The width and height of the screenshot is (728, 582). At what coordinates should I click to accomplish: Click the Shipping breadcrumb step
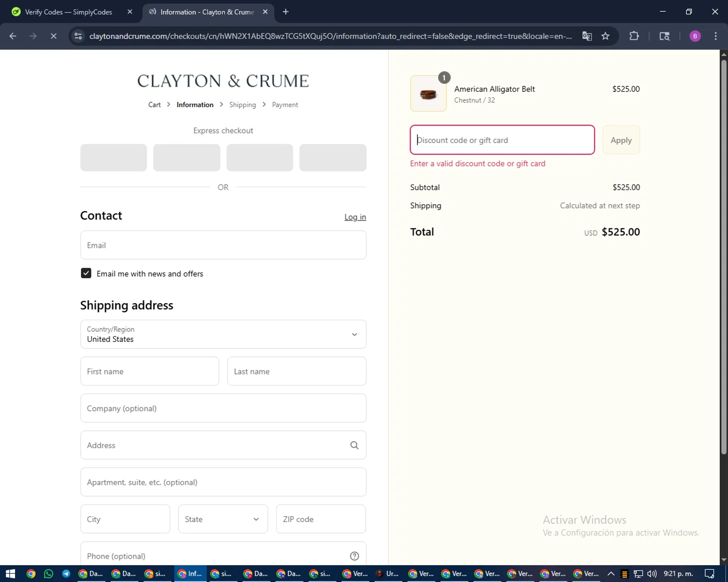coord(243,105)
